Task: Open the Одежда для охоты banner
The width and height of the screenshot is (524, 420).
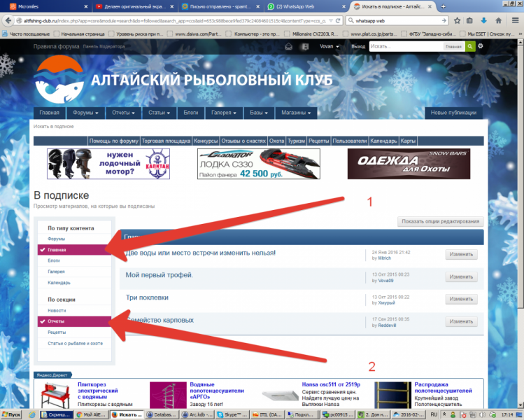Action: [x=409, y=164]
